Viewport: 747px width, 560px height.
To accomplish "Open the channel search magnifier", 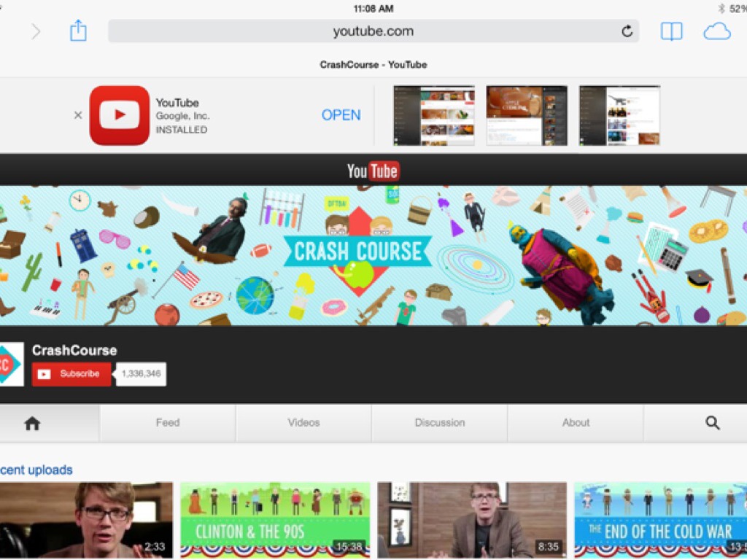I will (x=713, y=423).
